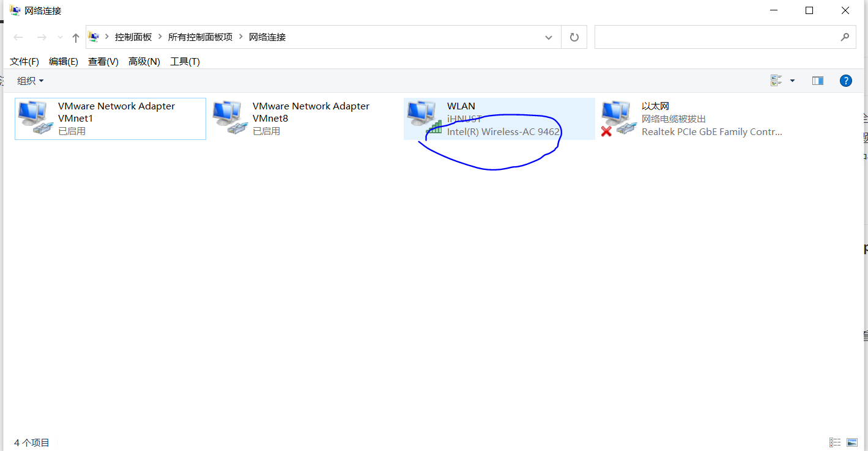Toggle the preview pane button

(x=818, y=81)
